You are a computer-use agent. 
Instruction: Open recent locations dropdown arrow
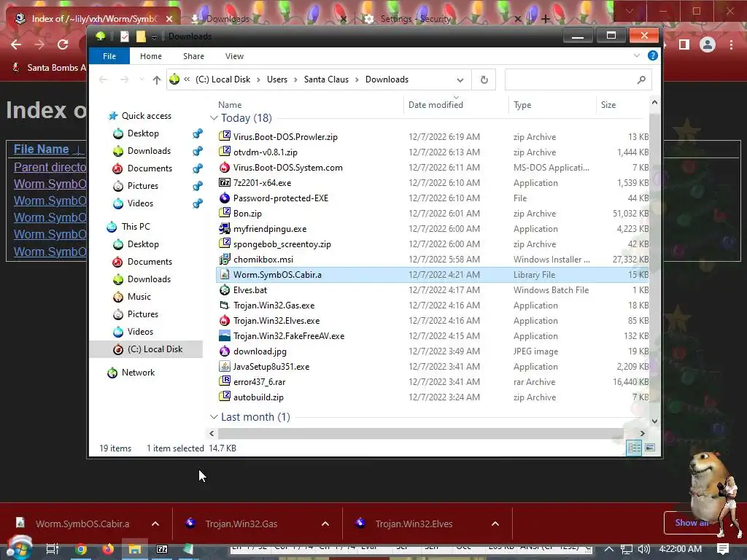[x=142, y=79]
